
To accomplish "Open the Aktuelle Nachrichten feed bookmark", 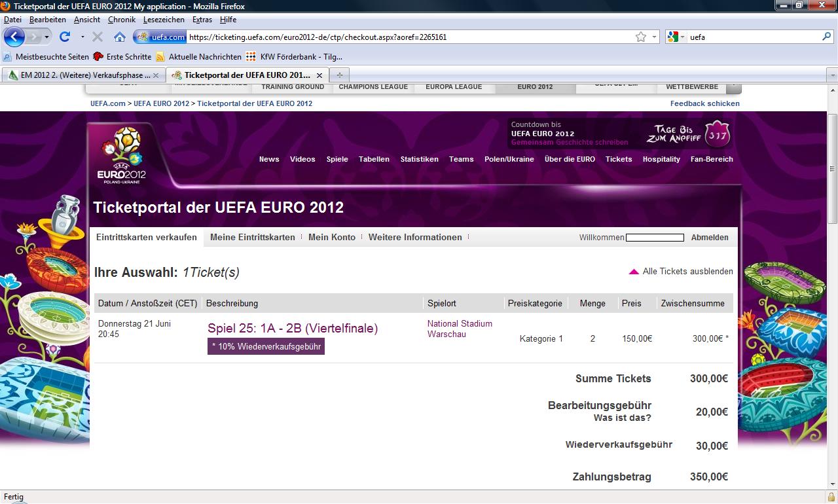I will click(x=198, y=57).
